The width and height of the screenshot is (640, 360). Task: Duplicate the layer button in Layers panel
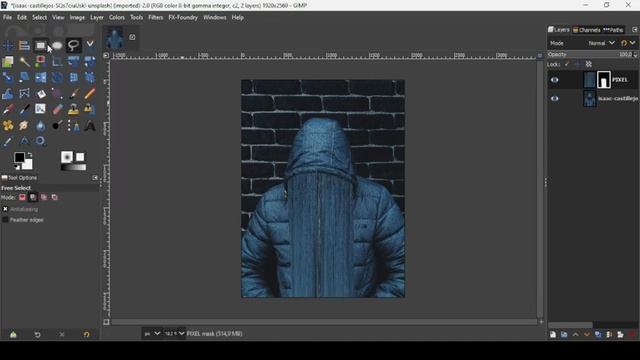[598, 335]
